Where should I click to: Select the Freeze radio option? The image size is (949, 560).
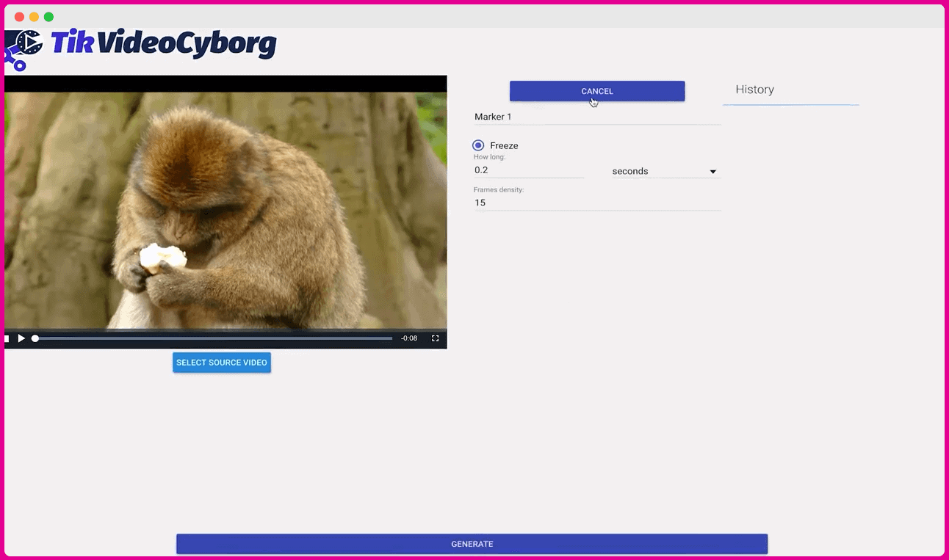click(479, 145)
